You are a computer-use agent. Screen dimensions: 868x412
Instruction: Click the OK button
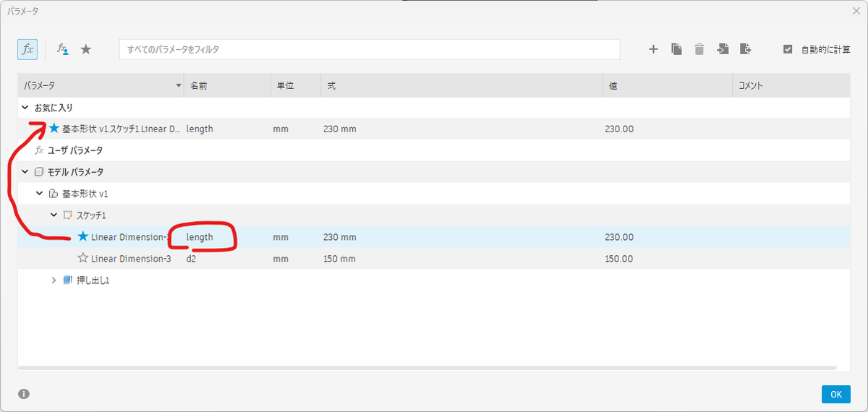(x=835, y=394)
